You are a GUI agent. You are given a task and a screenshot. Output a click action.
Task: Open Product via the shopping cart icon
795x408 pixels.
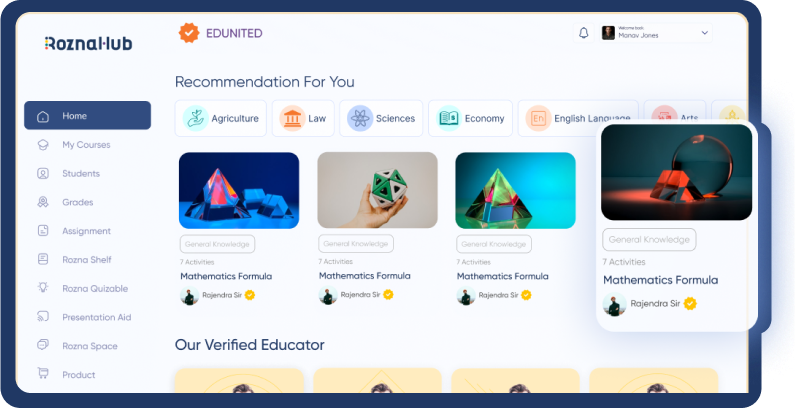(x=43, y=374)
